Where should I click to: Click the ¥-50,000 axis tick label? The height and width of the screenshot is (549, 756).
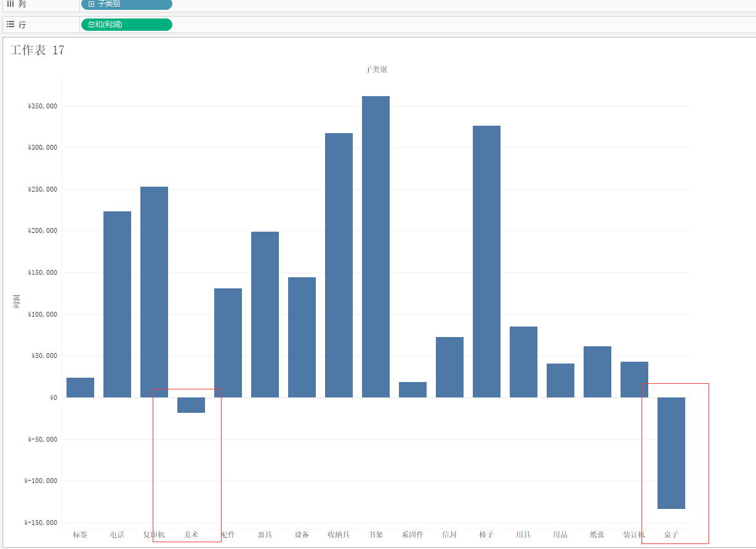[x=42, y=439]
